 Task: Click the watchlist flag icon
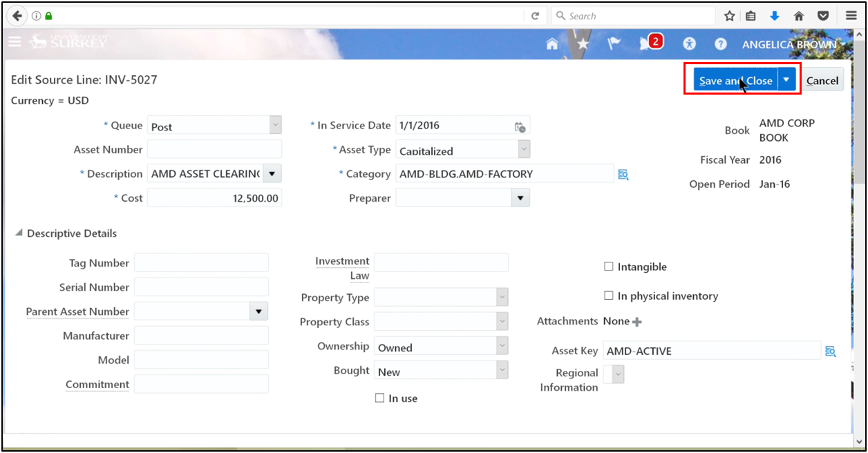coord(613,43)
